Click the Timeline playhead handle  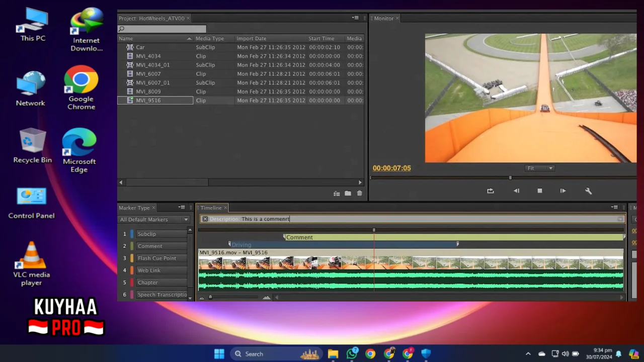[374, 230]
